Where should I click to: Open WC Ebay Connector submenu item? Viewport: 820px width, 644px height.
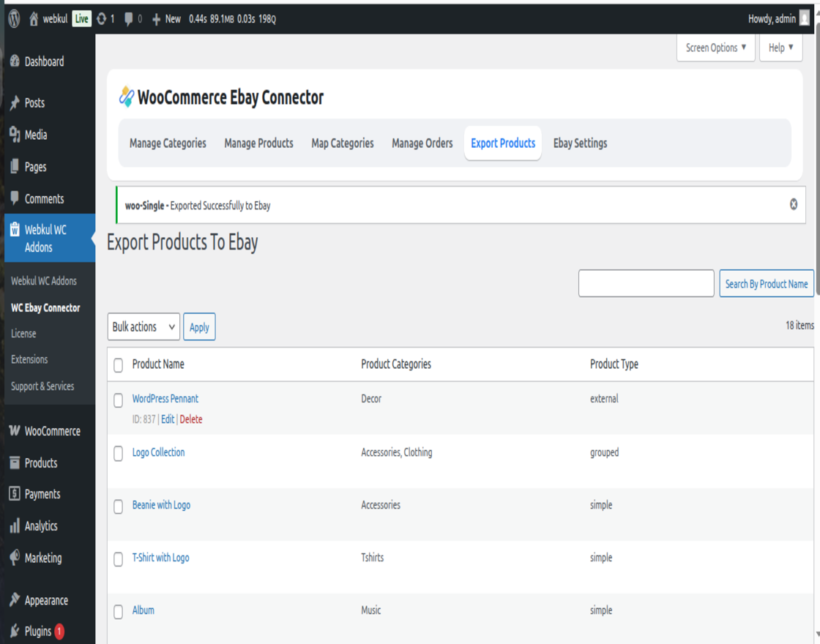click(x=45, y=307)
